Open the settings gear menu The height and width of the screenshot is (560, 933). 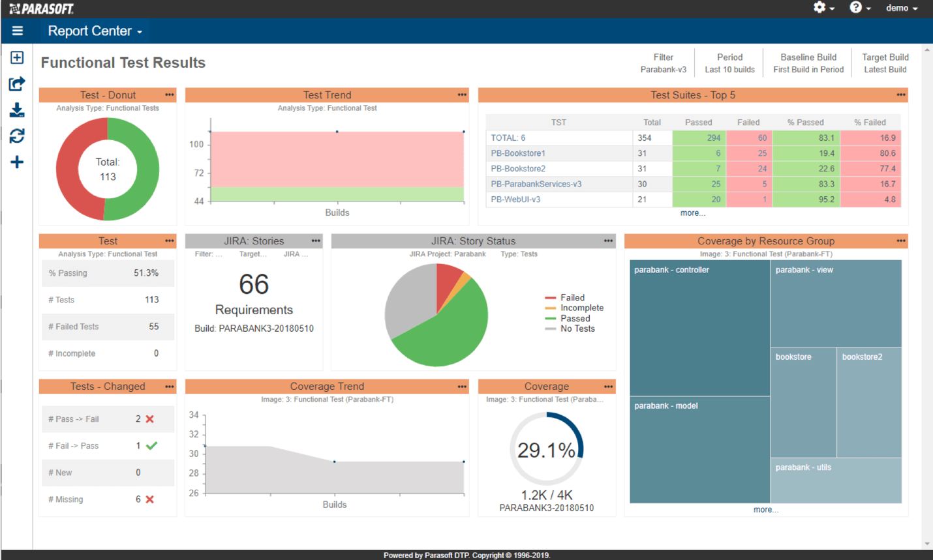pyautogui.click(x=823, y=8)
